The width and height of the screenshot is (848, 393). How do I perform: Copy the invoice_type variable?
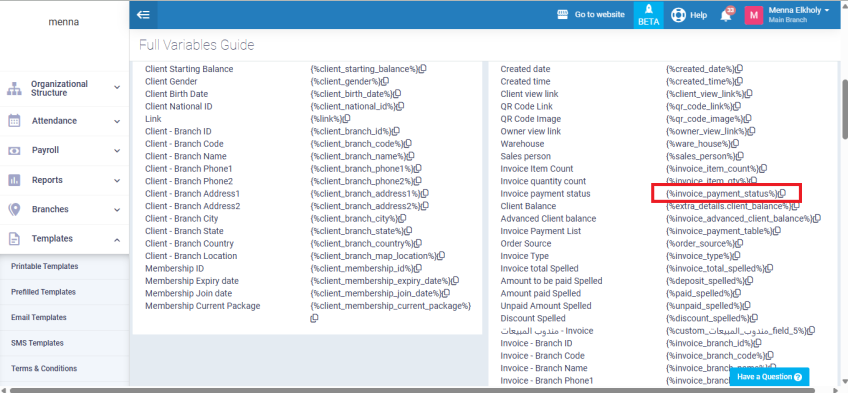click(737, 256)
